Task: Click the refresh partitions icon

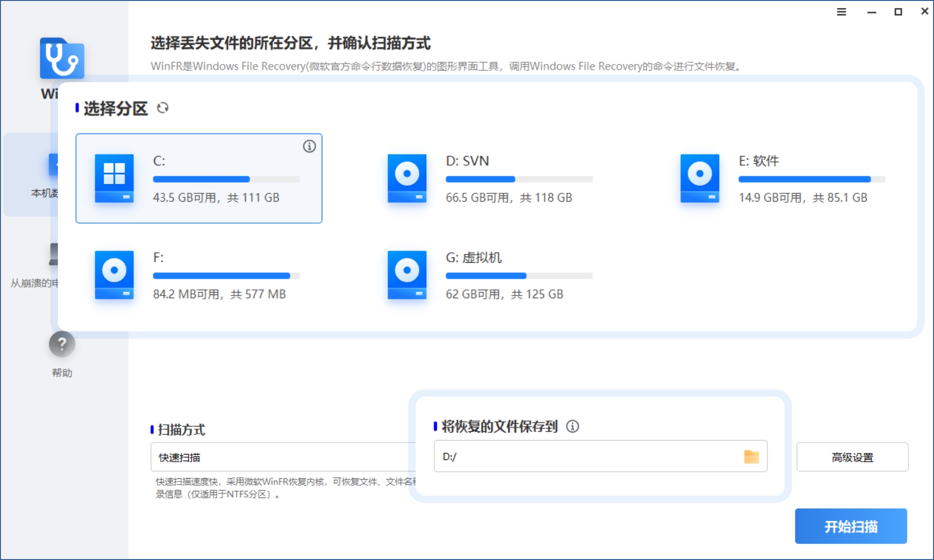Action: click(x=163, y=108)
